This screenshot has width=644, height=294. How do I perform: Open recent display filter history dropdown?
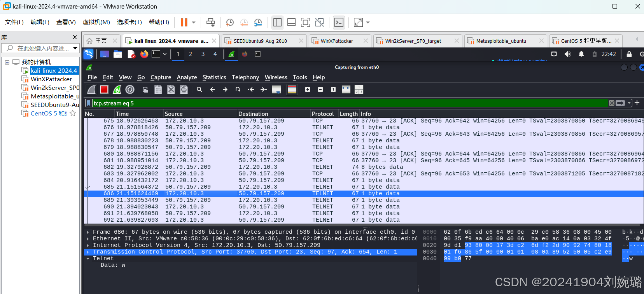[629, 103]
